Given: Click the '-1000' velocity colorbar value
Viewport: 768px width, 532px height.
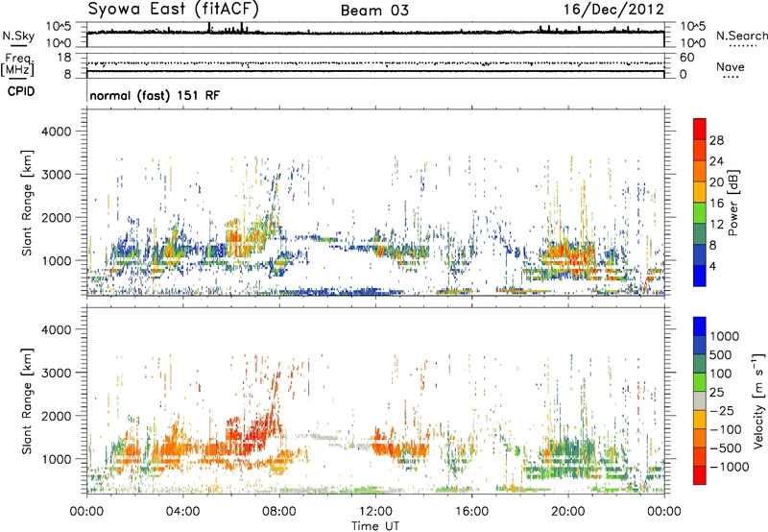Looking at the screenshot, I should (730, 467).
